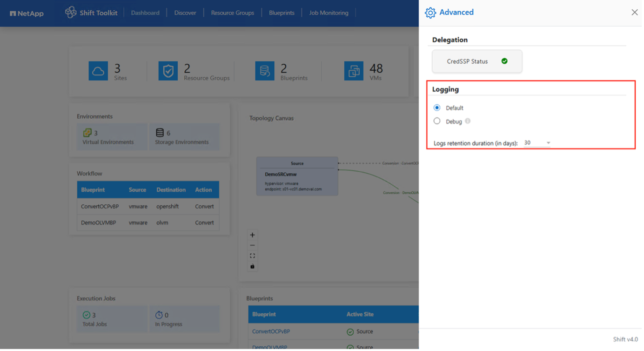Click the DemoSRCvmw source node
Screen dimensions: 644x351
pyautogui.click(x=297, y=176)
